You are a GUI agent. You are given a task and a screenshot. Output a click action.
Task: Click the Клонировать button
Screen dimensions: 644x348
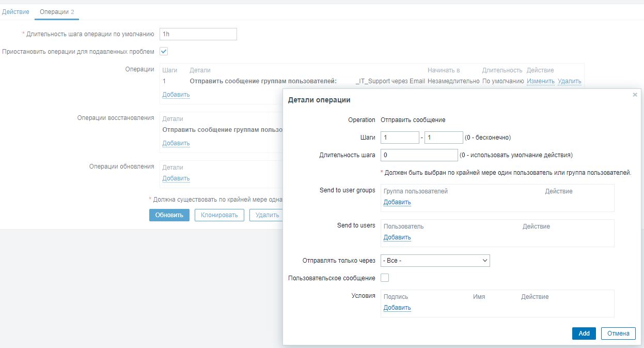(219, 215)
